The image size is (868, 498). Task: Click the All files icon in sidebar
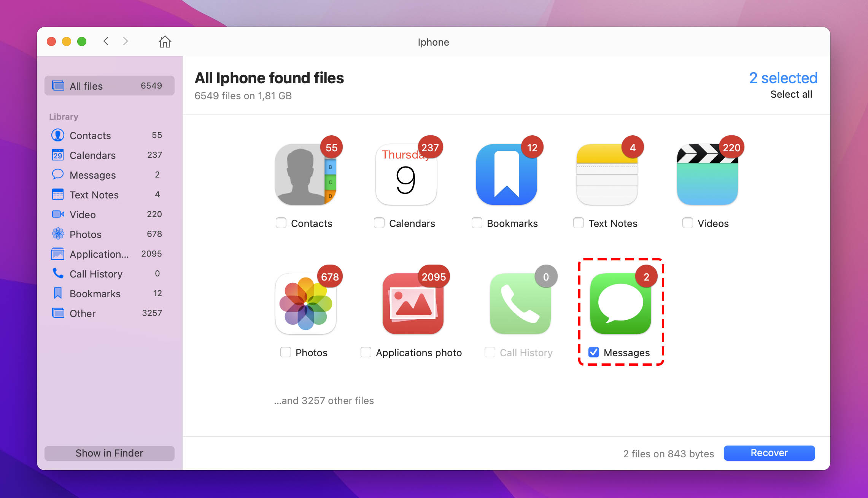58,86
